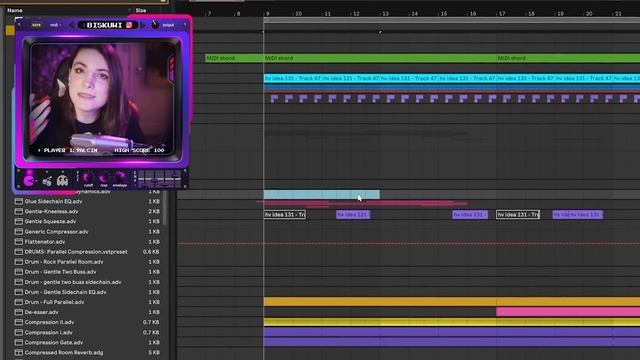Image resolution: width=640 pixels, height=360 pixels.
Task: Select the Gentle Squeeze.adv preset icon
Action: coord(18,221)
